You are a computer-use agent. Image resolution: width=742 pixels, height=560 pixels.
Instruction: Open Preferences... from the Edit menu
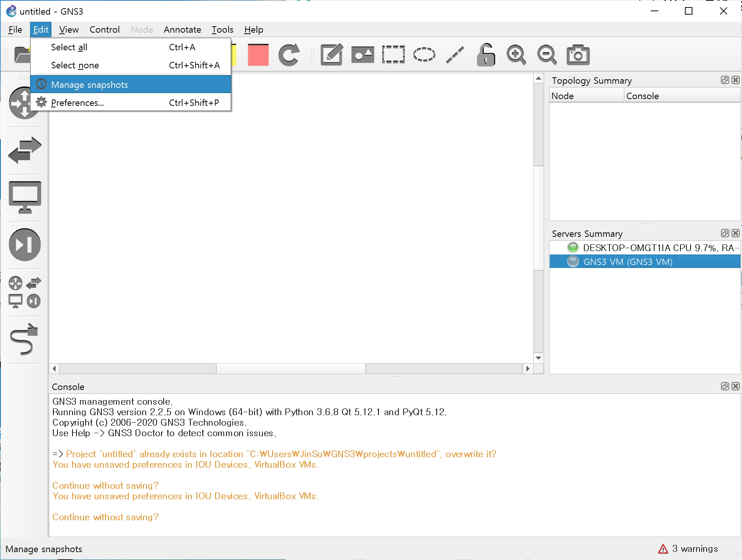pos(77,102)
